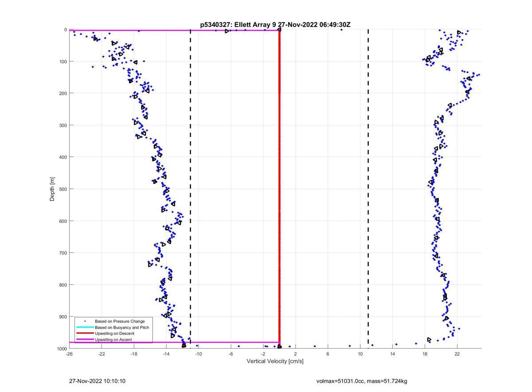Click y-axis tick label '600'
The image size is (532, 392).
pyautogui.click(x=63, y=221)
